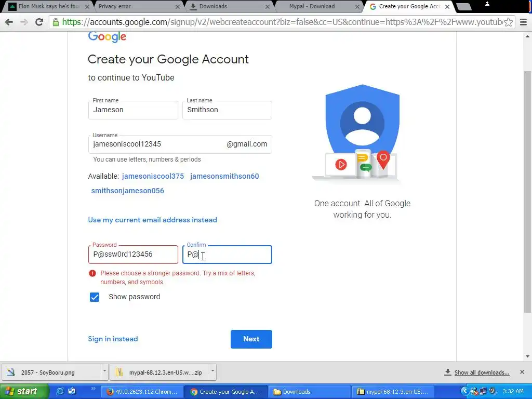532x399 pixels.
Task: Click the Password field
Action: [x=133, y=255]
